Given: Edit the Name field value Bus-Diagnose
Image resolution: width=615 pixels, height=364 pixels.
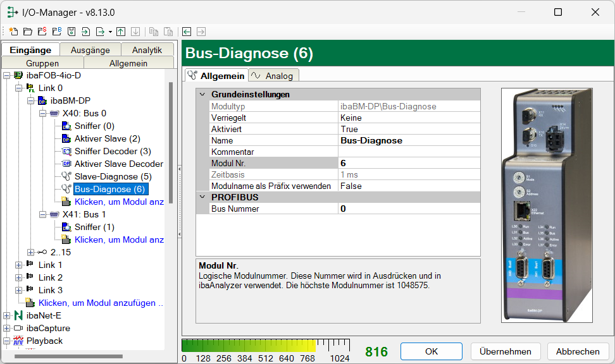Looking at the screenshot, I should pos(409,140).
